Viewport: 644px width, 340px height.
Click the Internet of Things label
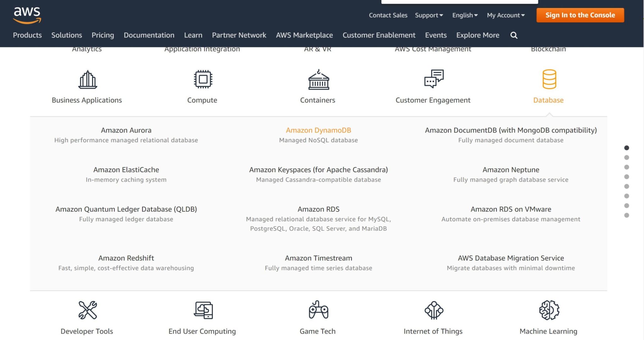tap(433, 331)
